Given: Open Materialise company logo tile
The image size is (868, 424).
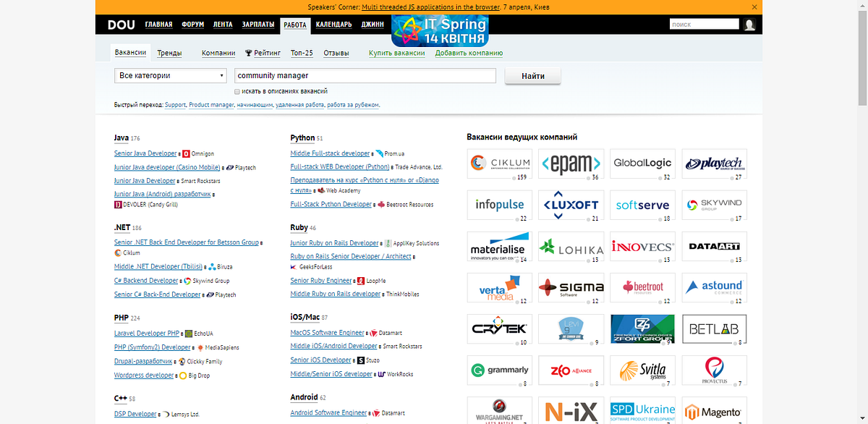Looking at the screenshot, I should [x=500, y=247].
